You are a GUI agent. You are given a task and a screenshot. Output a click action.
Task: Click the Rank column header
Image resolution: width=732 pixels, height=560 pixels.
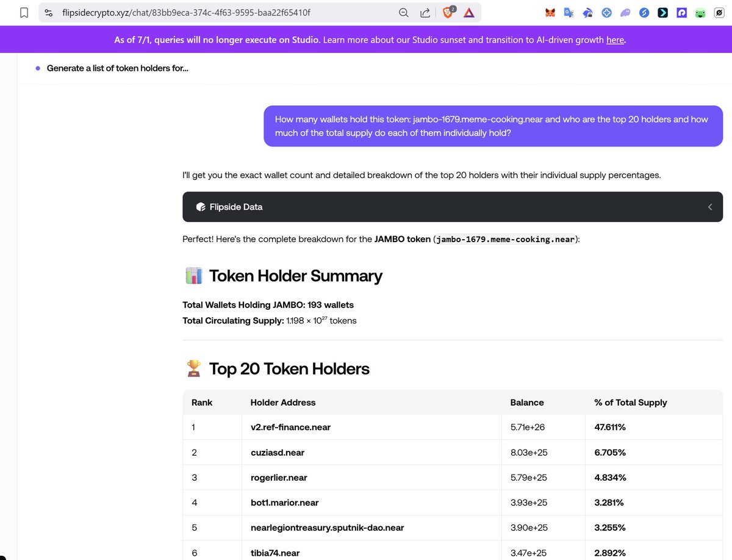point(202,403)
